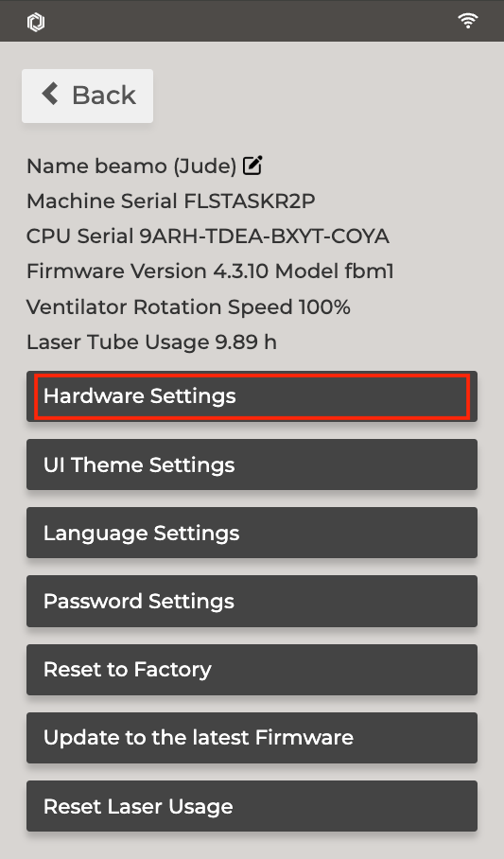Click the Laser Tube Usage 9.89 h line
Image resolution: width=504 pixels, height=859 pixels.
151,342
